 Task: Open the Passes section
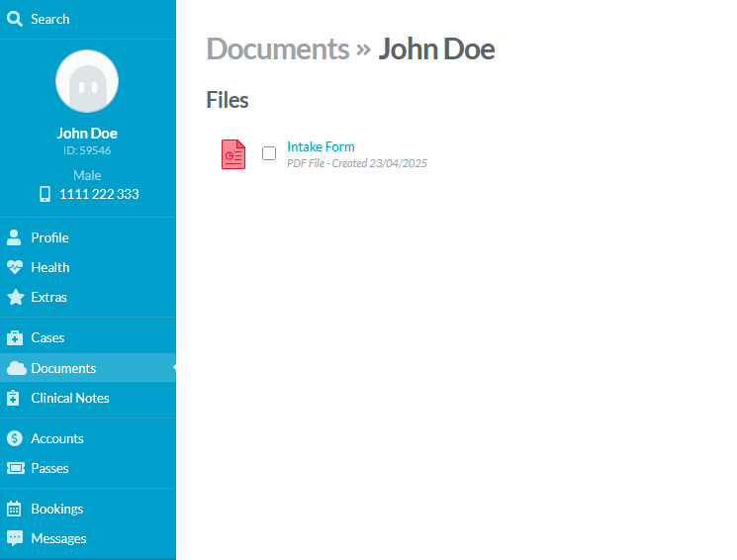pos(49,468)
